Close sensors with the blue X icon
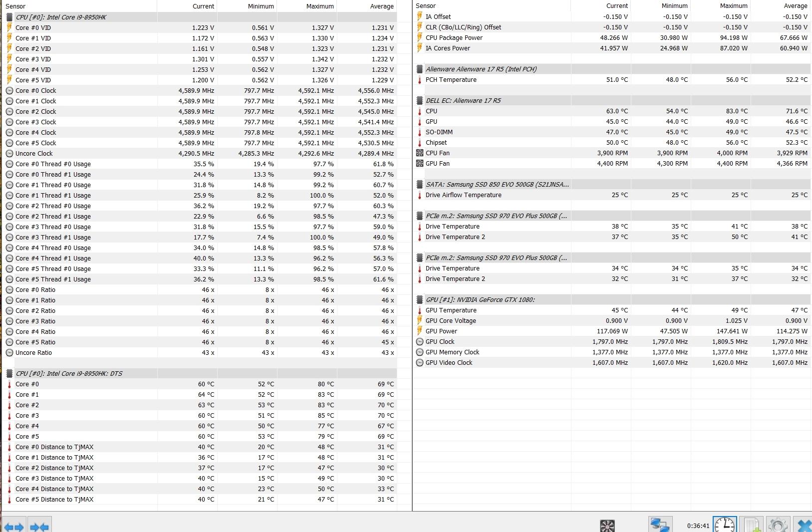The width and height of the screenshot is (812, 532). tap(803, 526)
